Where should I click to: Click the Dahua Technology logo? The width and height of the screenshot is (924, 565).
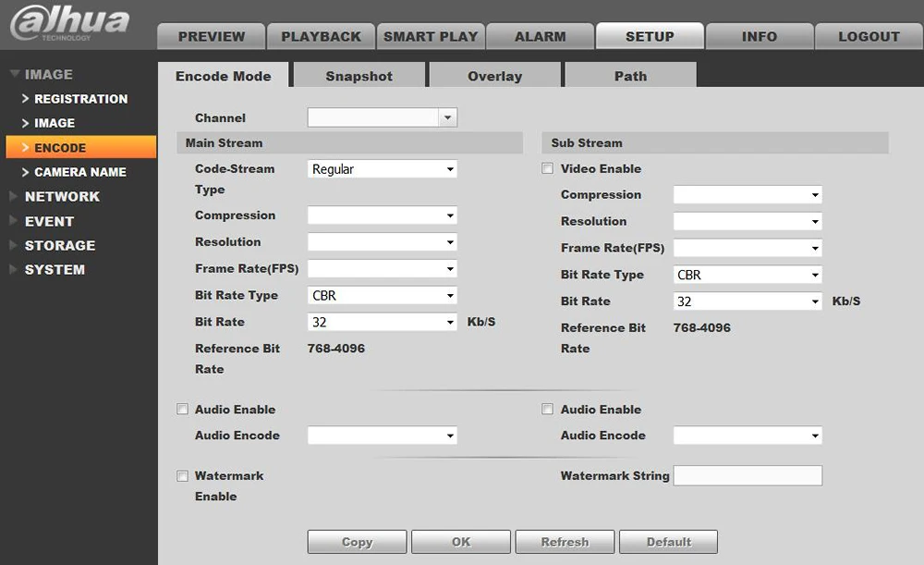point(69,22)
